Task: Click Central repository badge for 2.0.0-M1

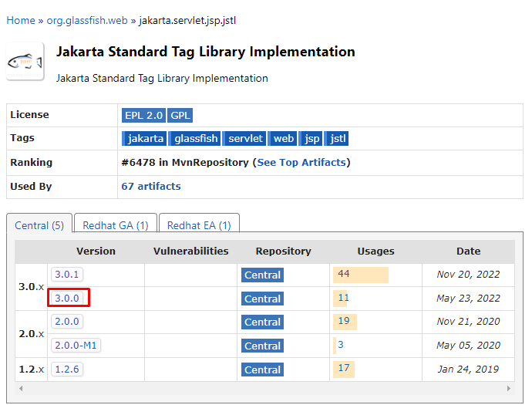Action: [x=262, y=346]
